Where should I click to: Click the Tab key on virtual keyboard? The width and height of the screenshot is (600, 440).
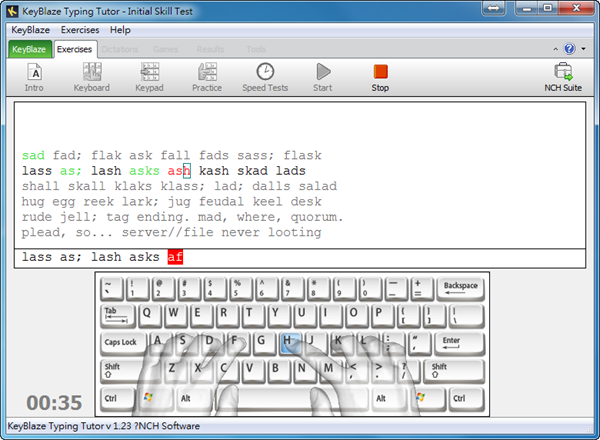click(117, 316)
